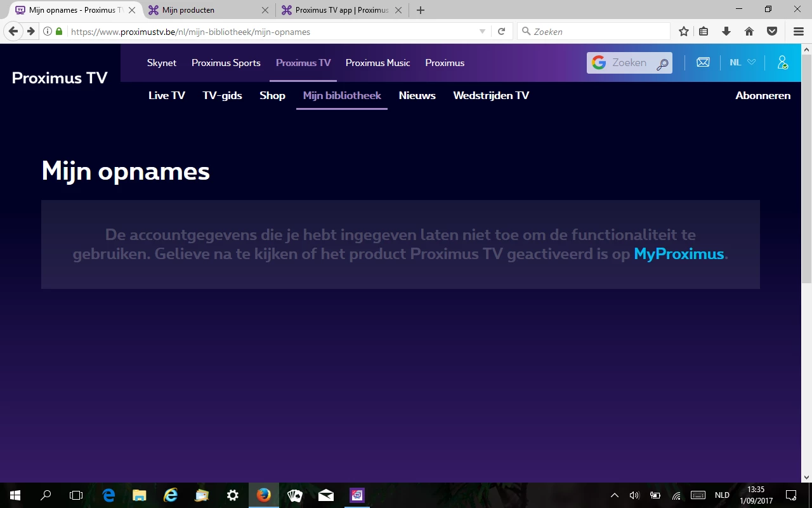Reload the page with the refresh button
Image resolution: width=812 pixels, height=508 pixels.
(x=501, y=31)
